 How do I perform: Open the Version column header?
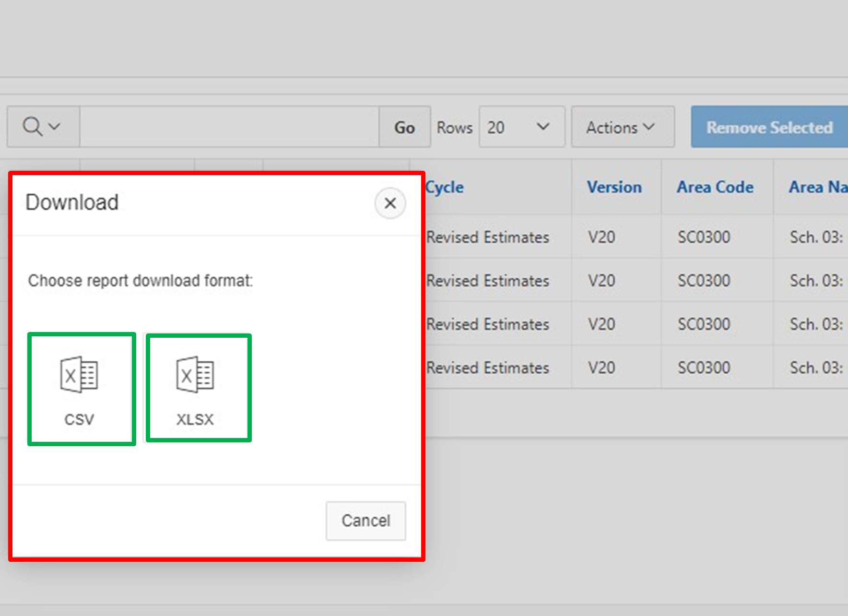tap(614, 187)
